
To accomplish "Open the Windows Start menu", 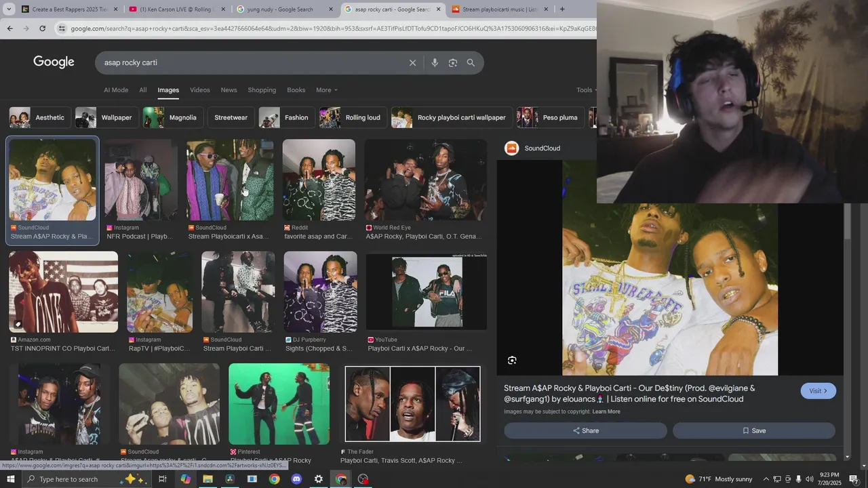I will click(x=11, y=479).
